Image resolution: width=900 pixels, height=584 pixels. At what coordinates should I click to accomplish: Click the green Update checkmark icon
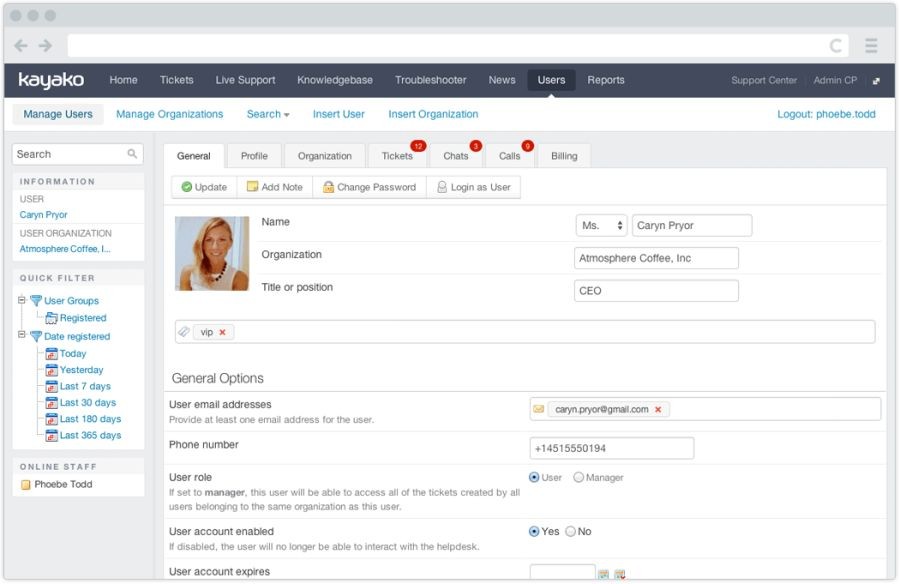(x=187, y=187)
